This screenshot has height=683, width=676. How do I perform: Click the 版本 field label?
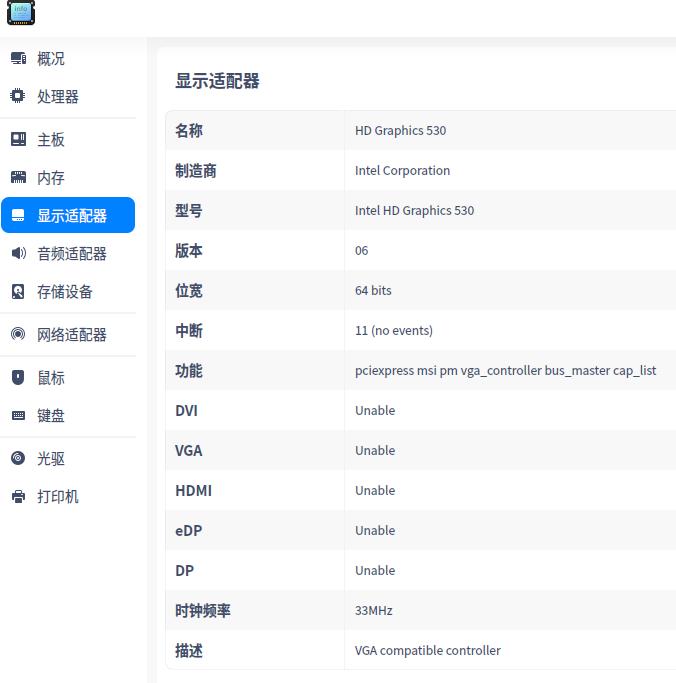pos(189,251)
